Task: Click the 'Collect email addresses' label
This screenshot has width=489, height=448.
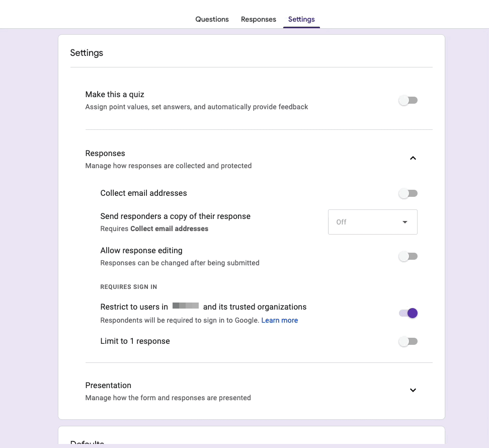Action: (143, 193)
